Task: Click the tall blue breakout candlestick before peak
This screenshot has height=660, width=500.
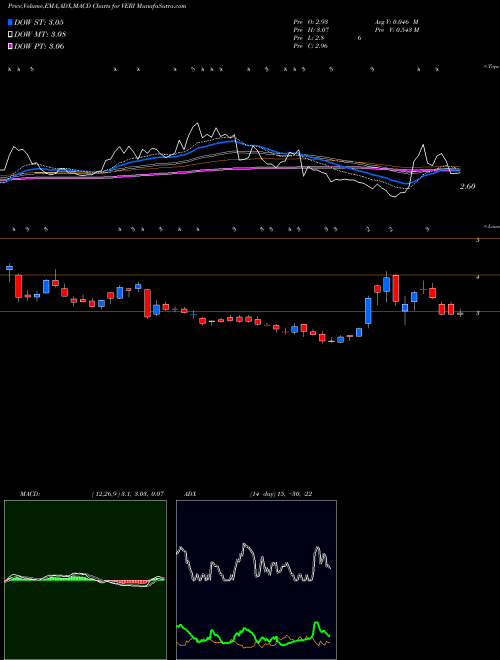Action: (368, 311)
